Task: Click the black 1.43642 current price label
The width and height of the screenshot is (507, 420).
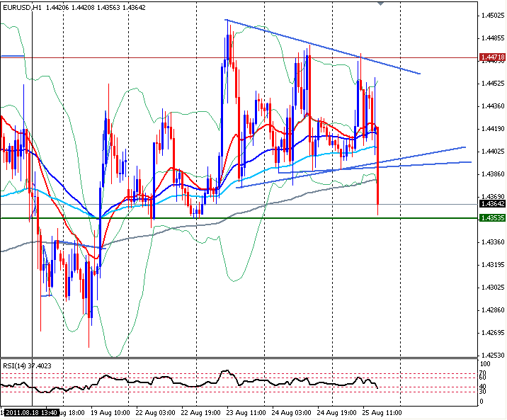Action: click(492, 204)
